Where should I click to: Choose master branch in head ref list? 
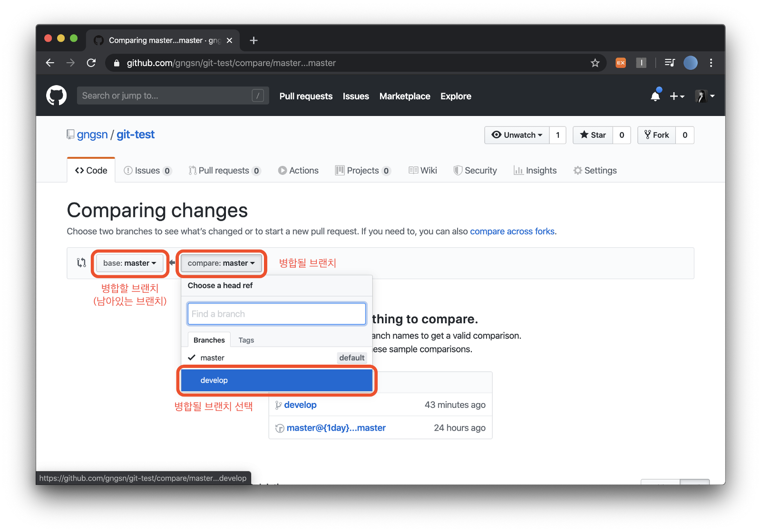pyautogui.click(x=277, y=358)
